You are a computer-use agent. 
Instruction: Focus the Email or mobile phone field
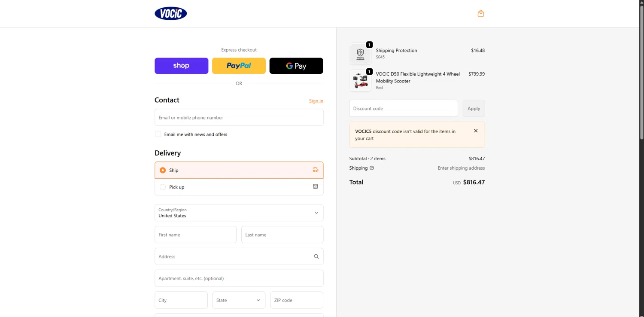click(239, 117)
